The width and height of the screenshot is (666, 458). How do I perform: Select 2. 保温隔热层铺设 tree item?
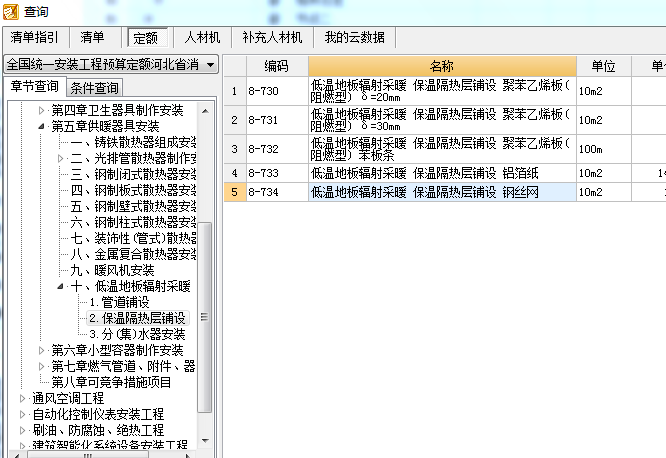coord(138,318)
